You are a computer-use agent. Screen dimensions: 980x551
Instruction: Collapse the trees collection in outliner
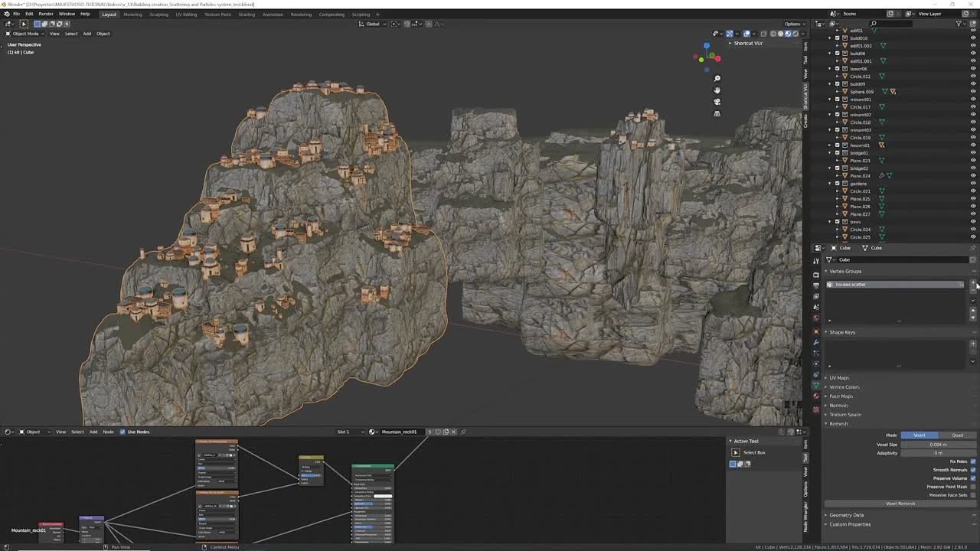click(830, 222)
